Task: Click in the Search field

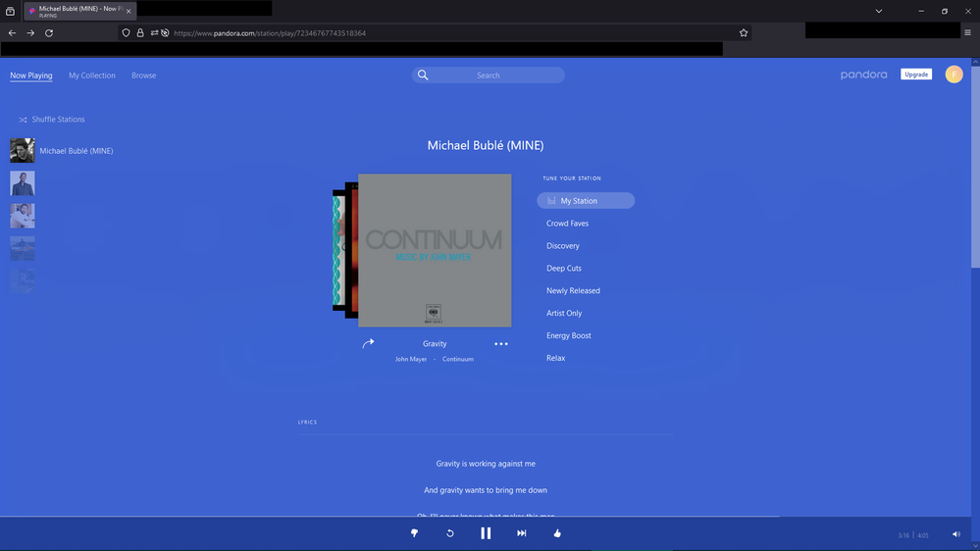Action: (489, 75)
